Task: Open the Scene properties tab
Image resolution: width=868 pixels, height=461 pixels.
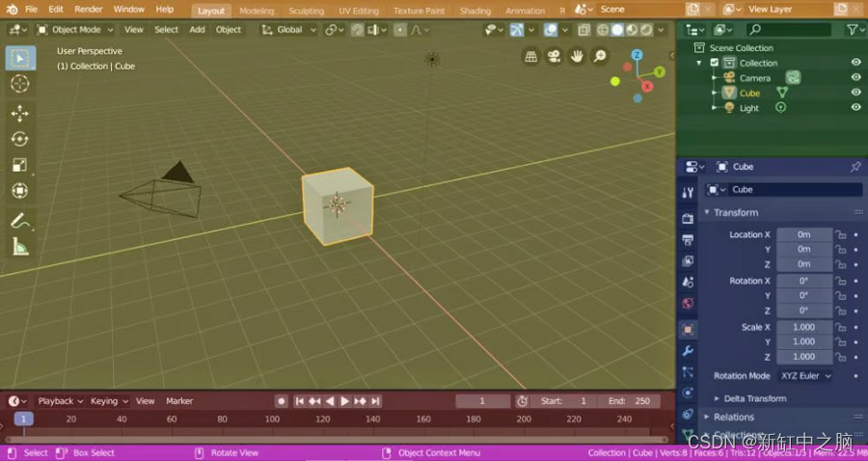Action: point(688,283)
